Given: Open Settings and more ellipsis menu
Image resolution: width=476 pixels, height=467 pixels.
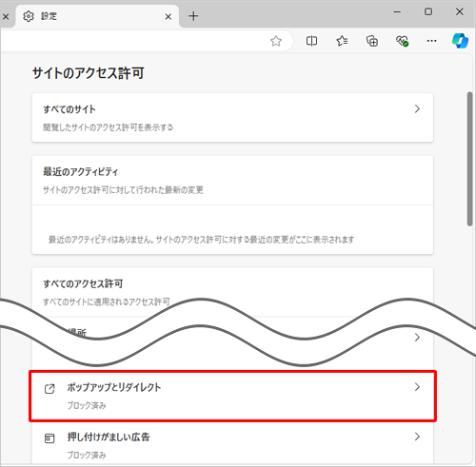Looking at the screenshot, I should tap(431, 41).
